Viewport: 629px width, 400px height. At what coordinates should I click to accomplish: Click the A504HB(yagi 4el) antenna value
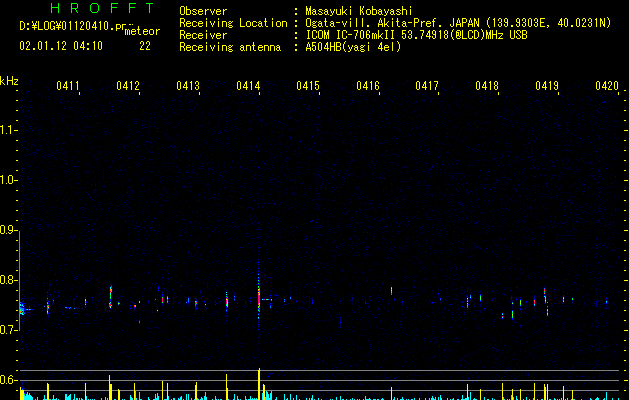(353, 47)
